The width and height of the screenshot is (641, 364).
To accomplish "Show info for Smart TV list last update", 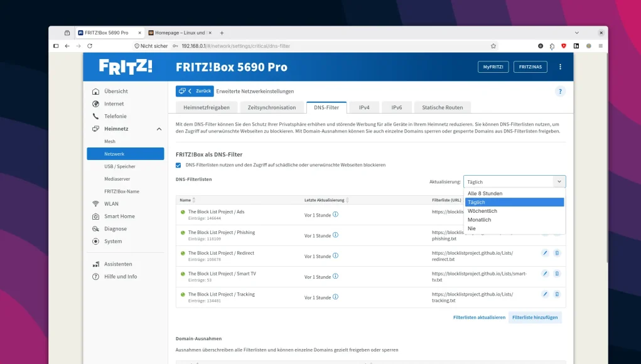I will pos(335,276).
